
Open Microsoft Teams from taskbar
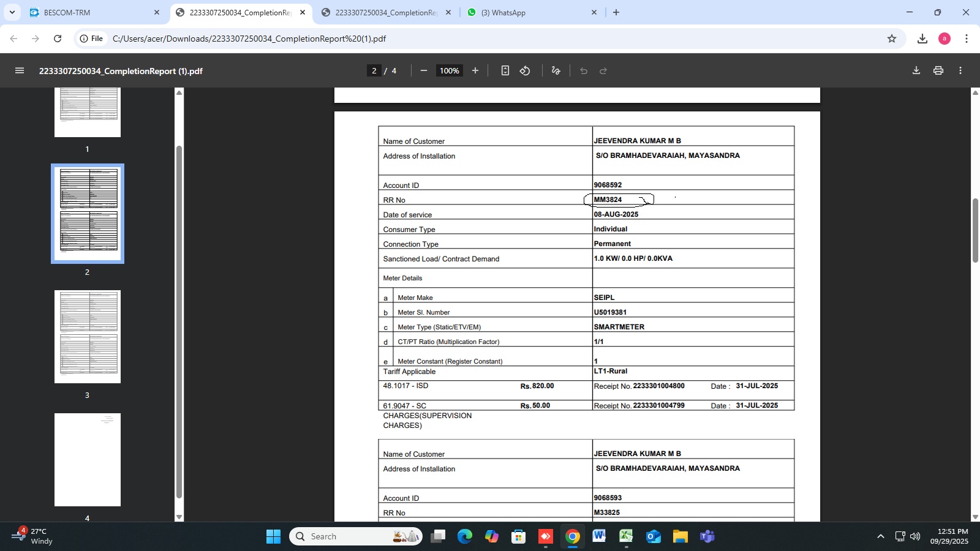pyautogui.click(x=707, y=536)
